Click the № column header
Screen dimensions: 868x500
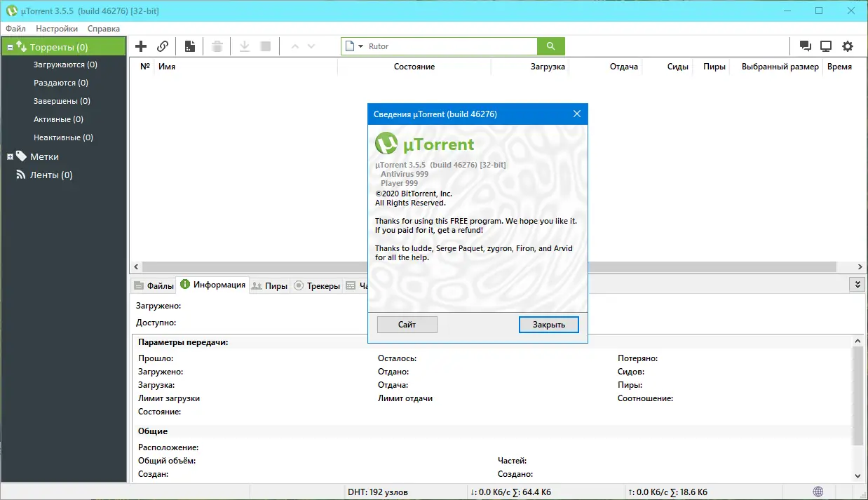(145, 67)
